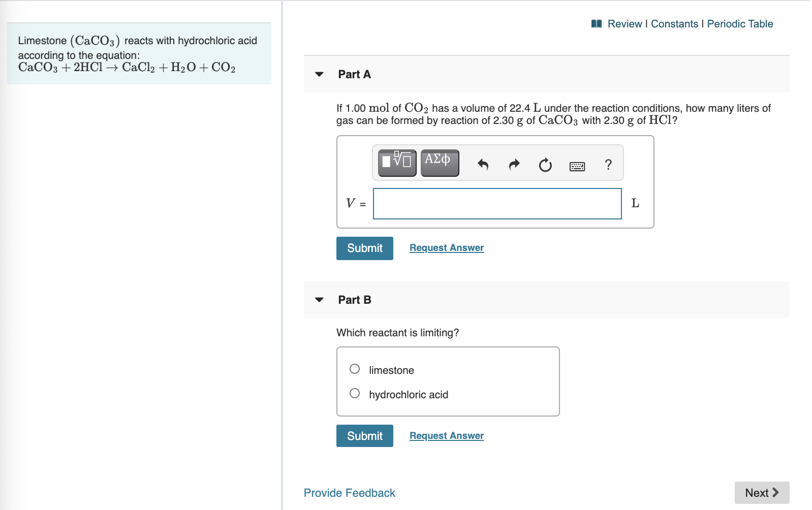Viewport: 812px width, 510px height.
Task: Click the Next button
Action: pos(761,492)
